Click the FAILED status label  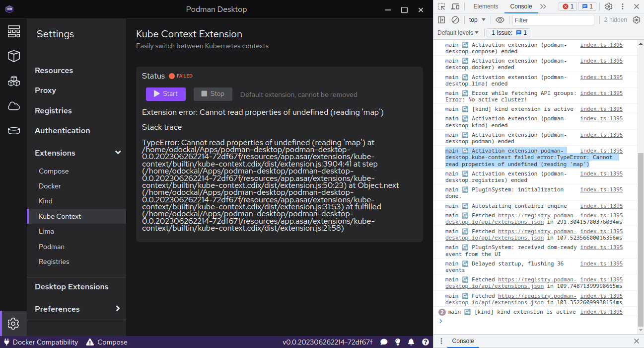[x=185, y=76]
